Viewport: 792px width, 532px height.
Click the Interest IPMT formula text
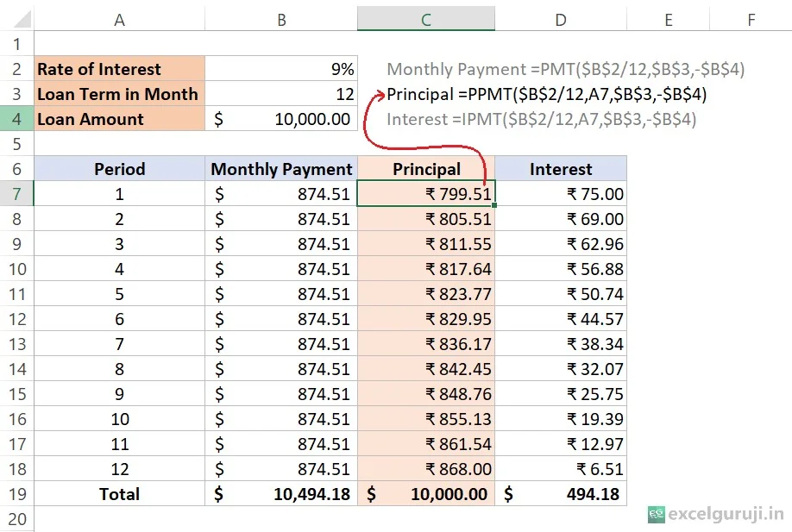coord(542,119)
